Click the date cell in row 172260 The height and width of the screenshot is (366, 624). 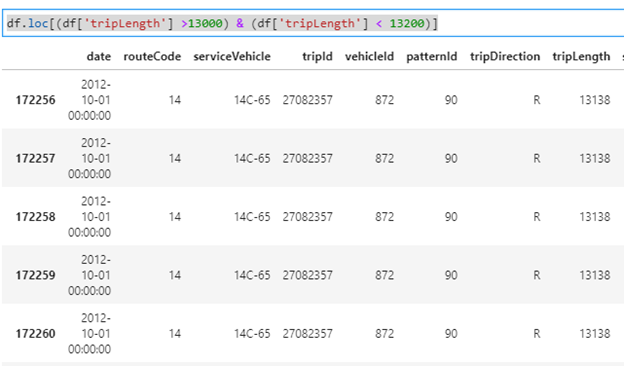90,333
